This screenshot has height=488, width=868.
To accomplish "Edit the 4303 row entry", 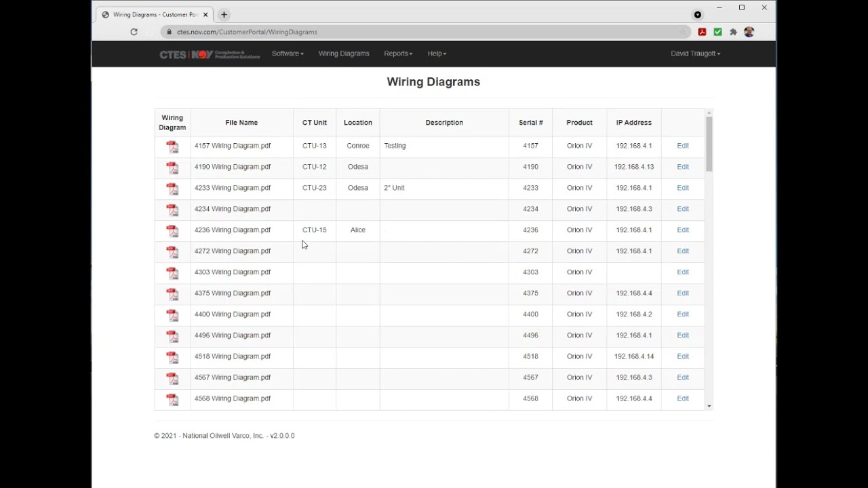I will (683, 272).
